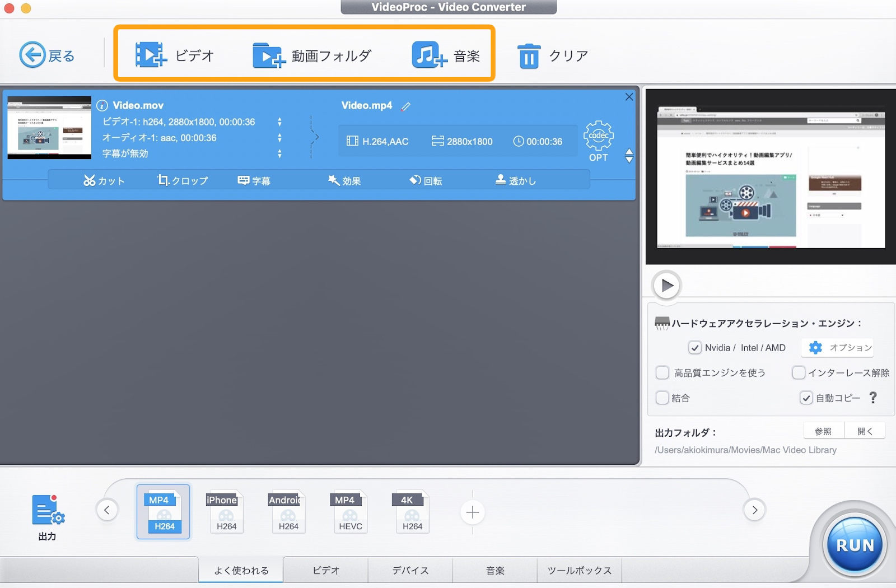Open the 透かし watermark tool
The height and width of the screenshot is (588, 896).
(x=516, y=180)
